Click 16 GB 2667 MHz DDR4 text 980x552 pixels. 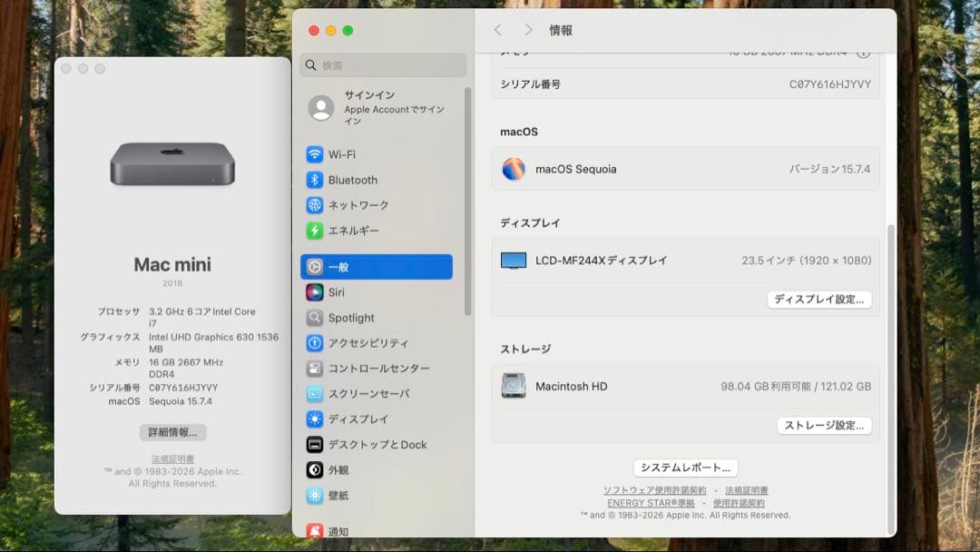[186, 369]
